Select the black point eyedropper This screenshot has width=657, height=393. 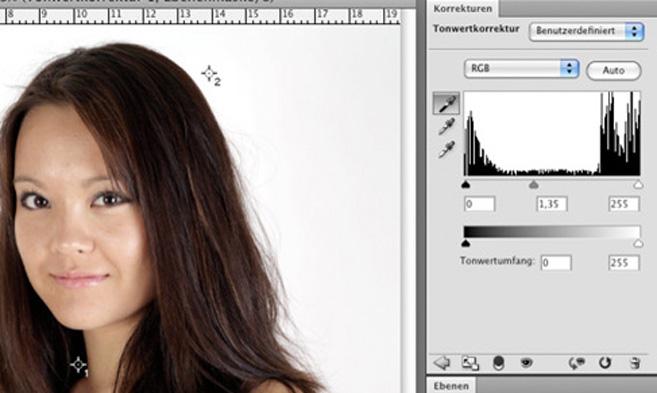446,103
